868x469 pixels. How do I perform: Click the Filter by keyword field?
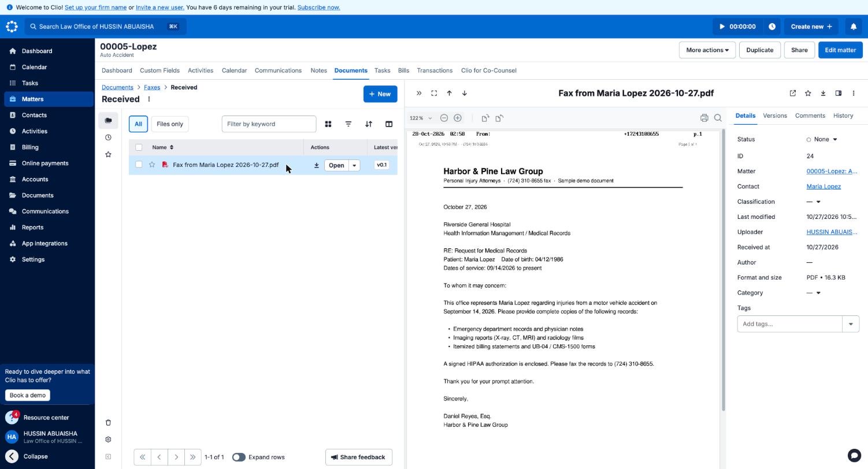pyautogui.click(x=269, y=124)
